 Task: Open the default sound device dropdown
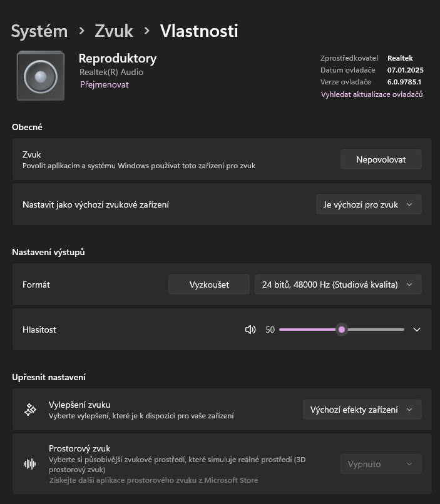369,204
